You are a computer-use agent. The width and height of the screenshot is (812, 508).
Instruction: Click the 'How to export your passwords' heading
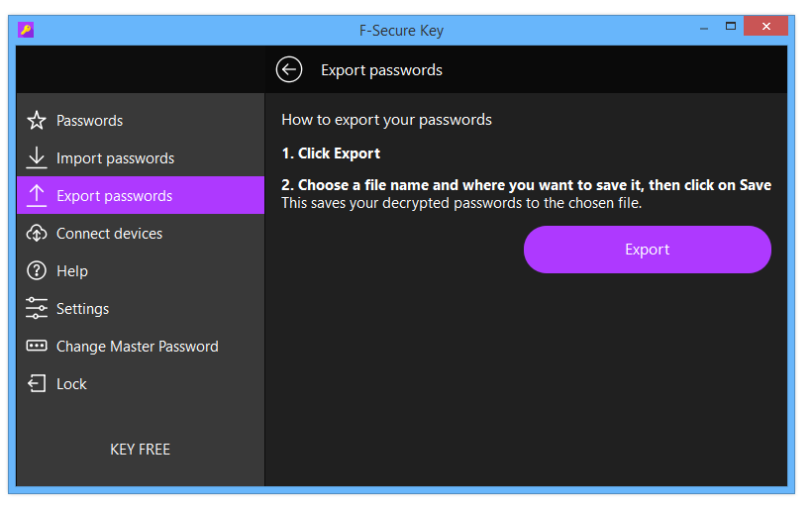coord(386,120)
